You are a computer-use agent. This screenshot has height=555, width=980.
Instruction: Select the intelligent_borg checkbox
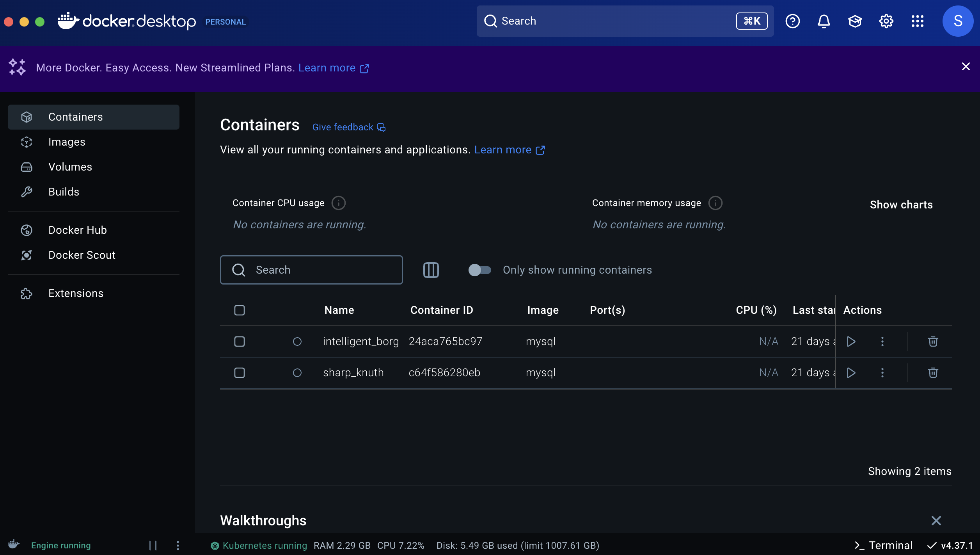(x=240, y=342)
